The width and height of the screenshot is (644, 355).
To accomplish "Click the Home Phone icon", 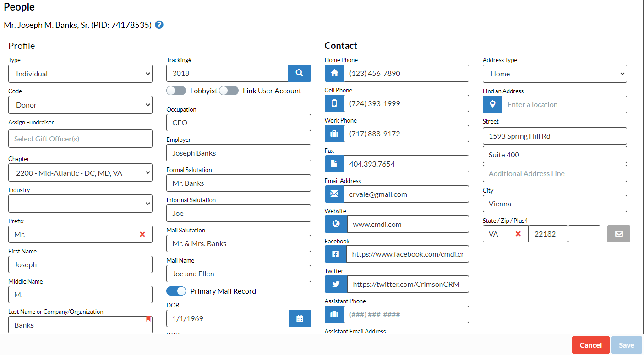I will click(334, 73).
